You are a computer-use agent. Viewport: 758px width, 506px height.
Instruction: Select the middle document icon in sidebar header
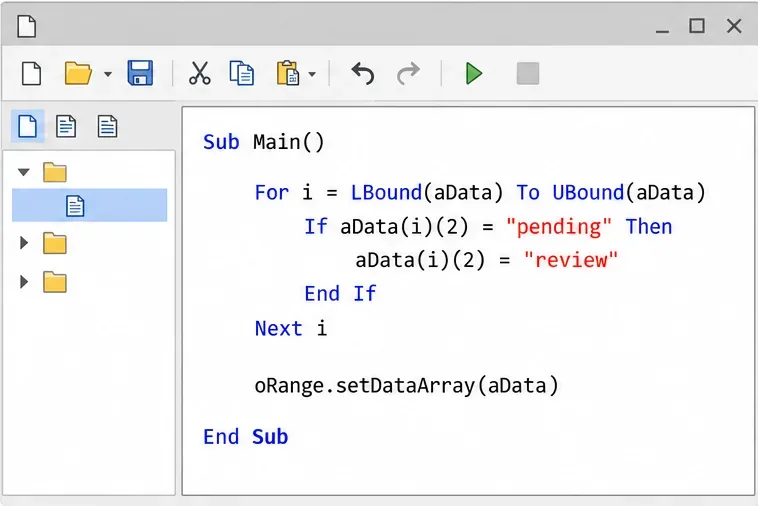[66, 126]
